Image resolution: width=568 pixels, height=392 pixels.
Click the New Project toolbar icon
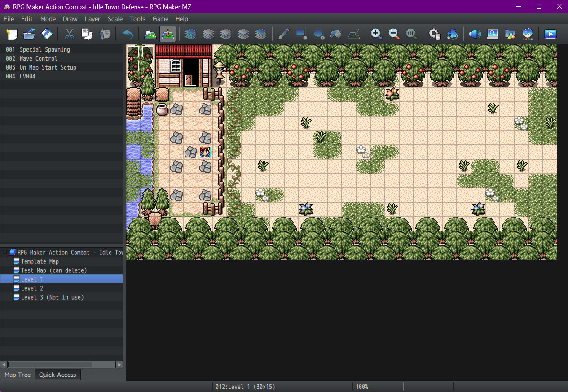pyautogui.click(x=12, y=34)
